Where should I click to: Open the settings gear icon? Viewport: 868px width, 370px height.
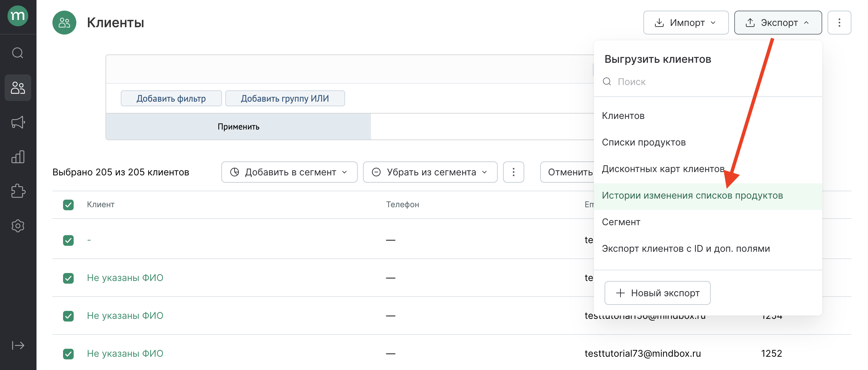coord(18,226)
